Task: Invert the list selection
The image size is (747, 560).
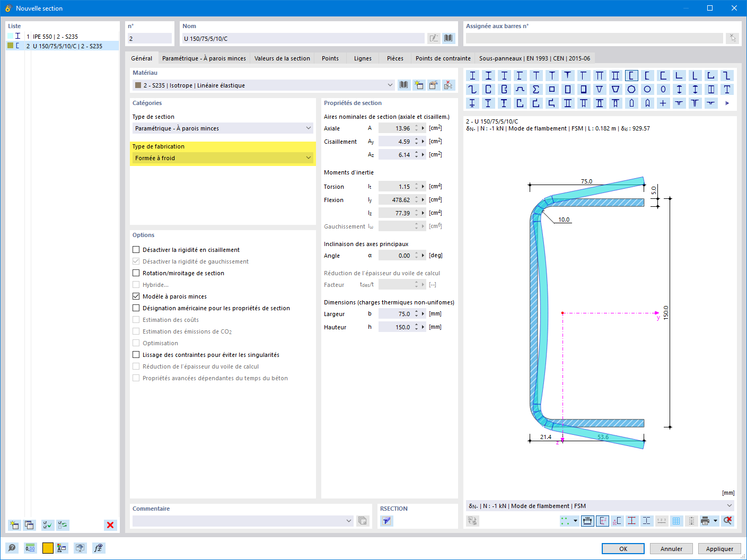Action: (x=63, y=525)
